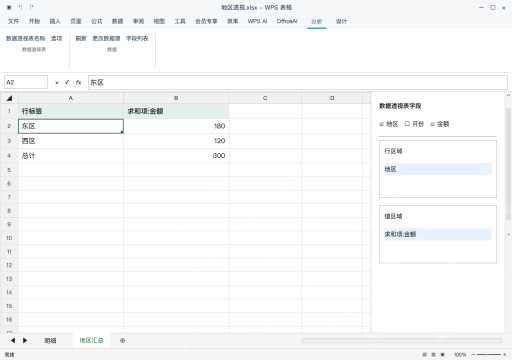Select column D header
Screen dimensions: 512x360
coord(332,98)
